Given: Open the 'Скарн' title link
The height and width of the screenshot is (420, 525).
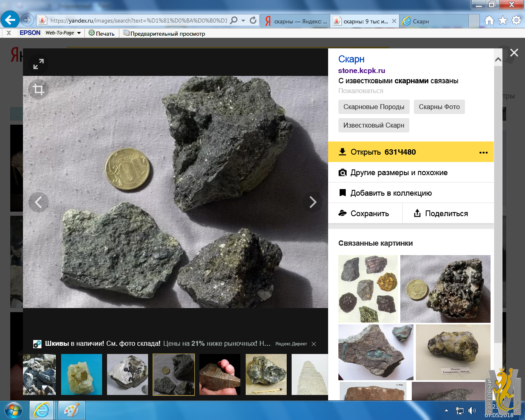Looking at the screenshot, I should click(351, 59).
